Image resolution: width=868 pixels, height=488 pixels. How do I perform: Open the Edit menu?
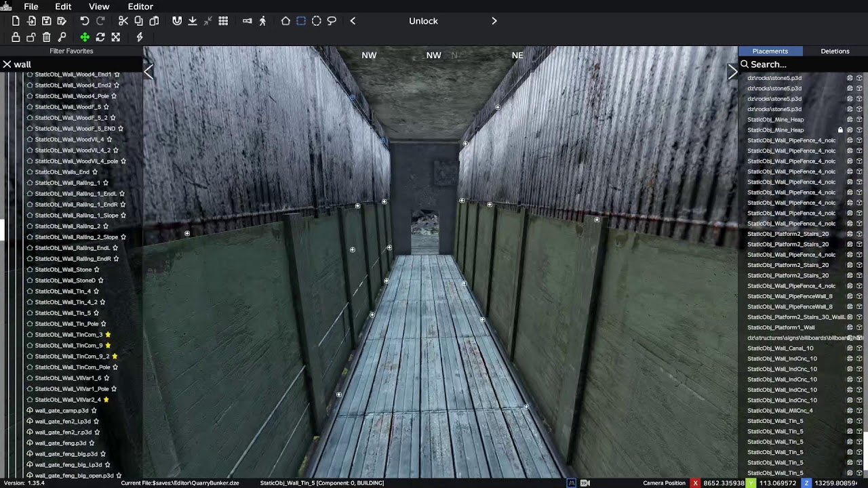[x=63, y=6]
